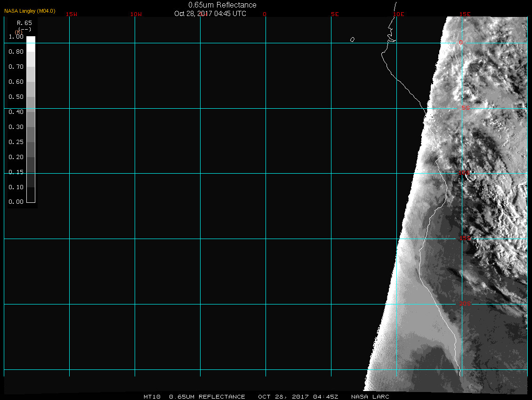Screen dimensions: 532x400
Task: Click the 20S latitude label
Action: coord(465,304)
